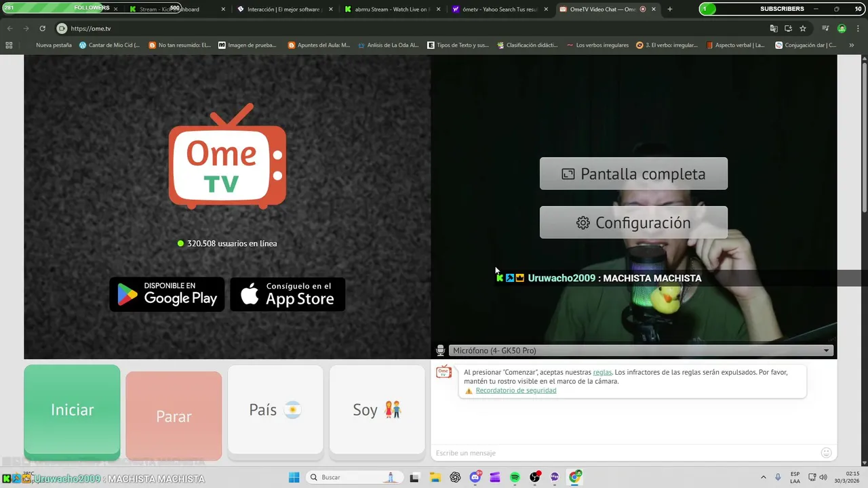The width and height of the screenshot is (868, 488).
Task: Open the Google Play download badge
Action: [x=167, y=294]
